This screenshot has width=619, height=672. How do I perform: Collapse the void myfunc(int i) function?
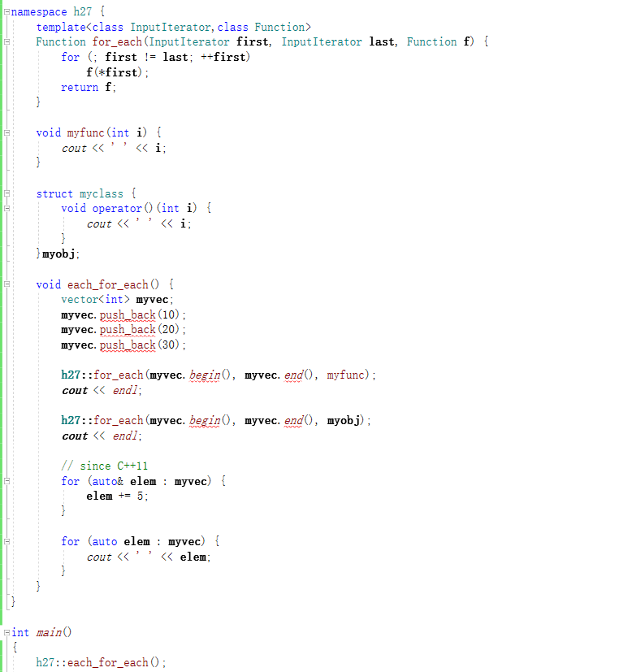tap(6, 133)
